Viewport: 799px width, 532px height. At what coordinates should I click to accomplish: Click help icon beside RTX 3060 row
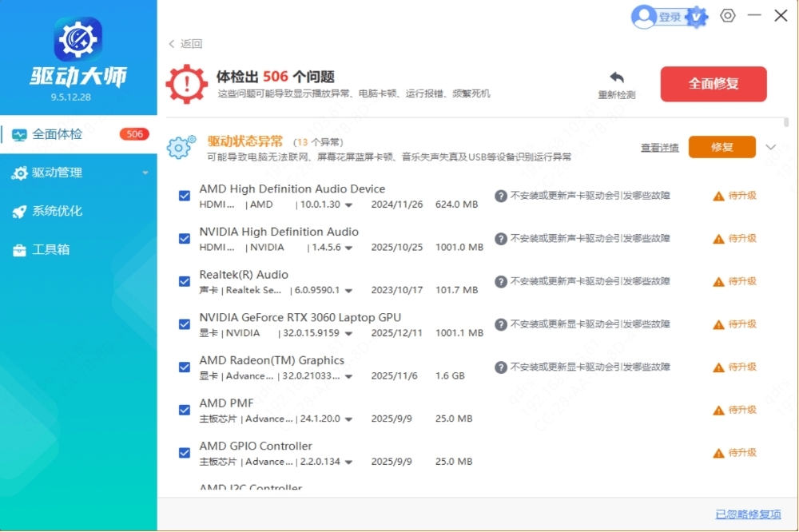(501, 324)
